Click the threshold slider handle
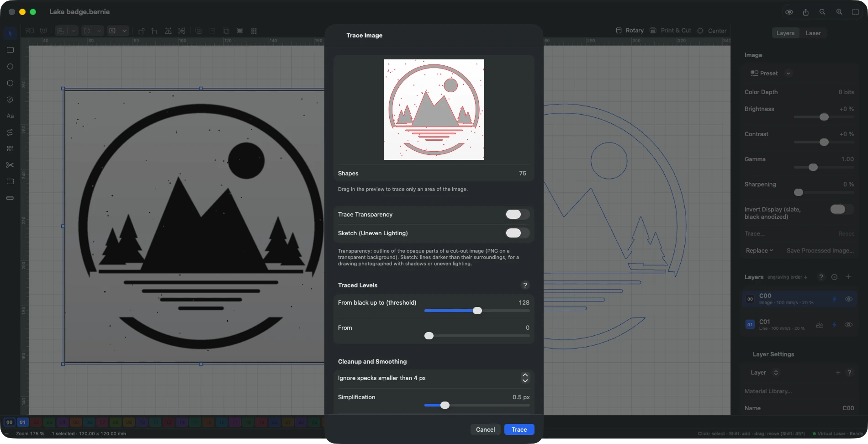 click(x=477, y=311)
